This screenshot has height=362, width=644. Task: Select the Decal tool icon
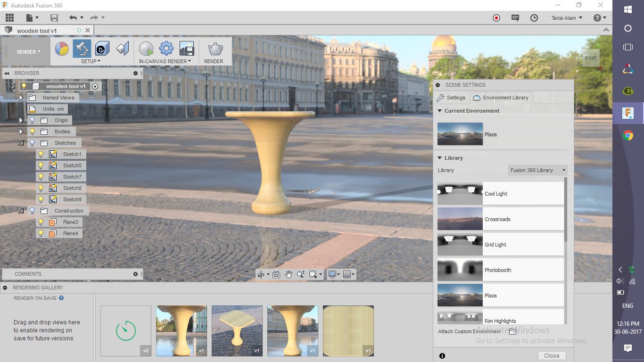click(x=102, y=49)
